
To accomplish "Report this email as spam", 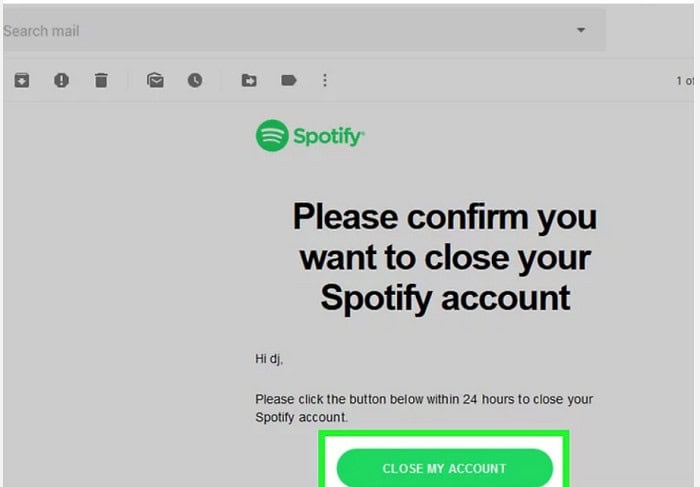I will point(61,81).
